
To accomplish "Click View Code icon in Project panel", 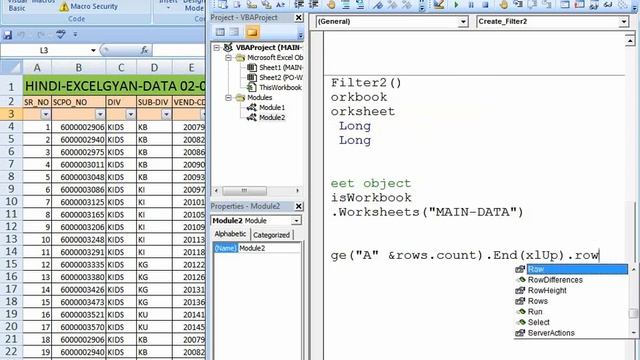I will point(220,32).
